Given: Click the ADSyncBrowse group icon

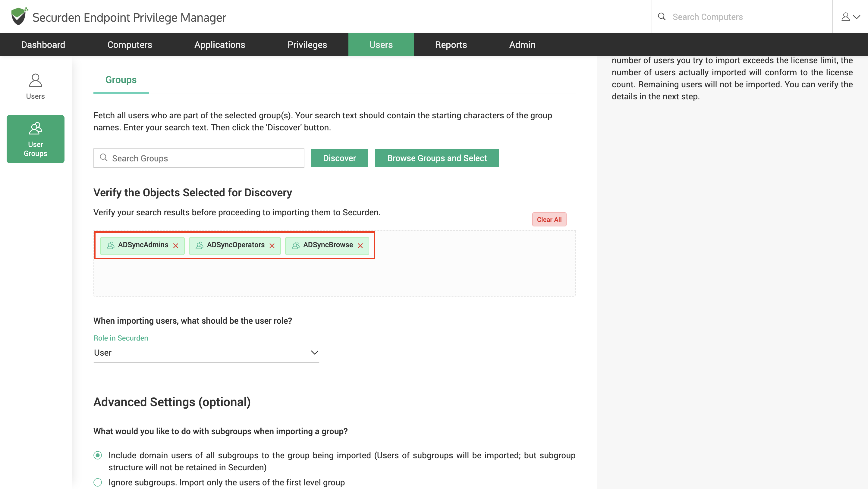Looking at the screenshot, I should [296, 245].
